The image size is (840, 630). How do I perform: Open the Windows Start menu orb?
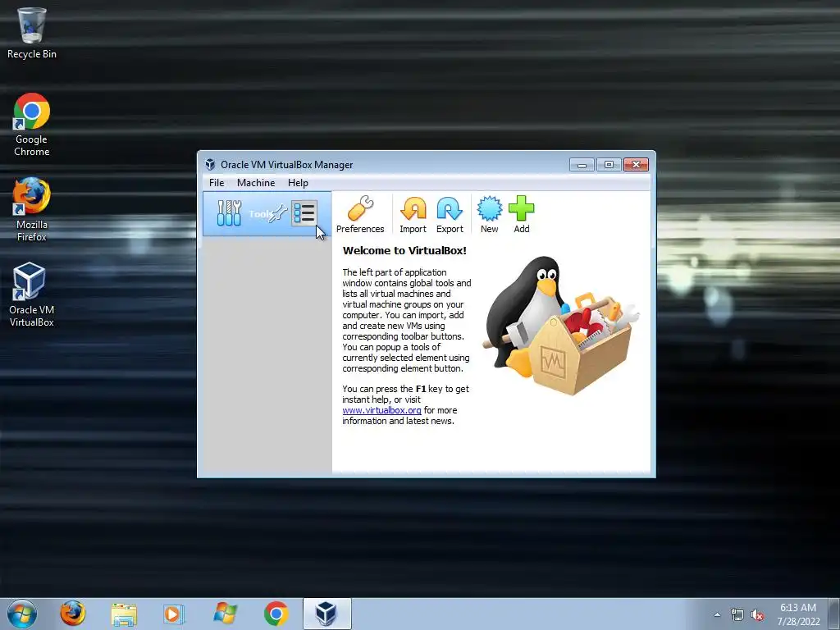[22, 614]
